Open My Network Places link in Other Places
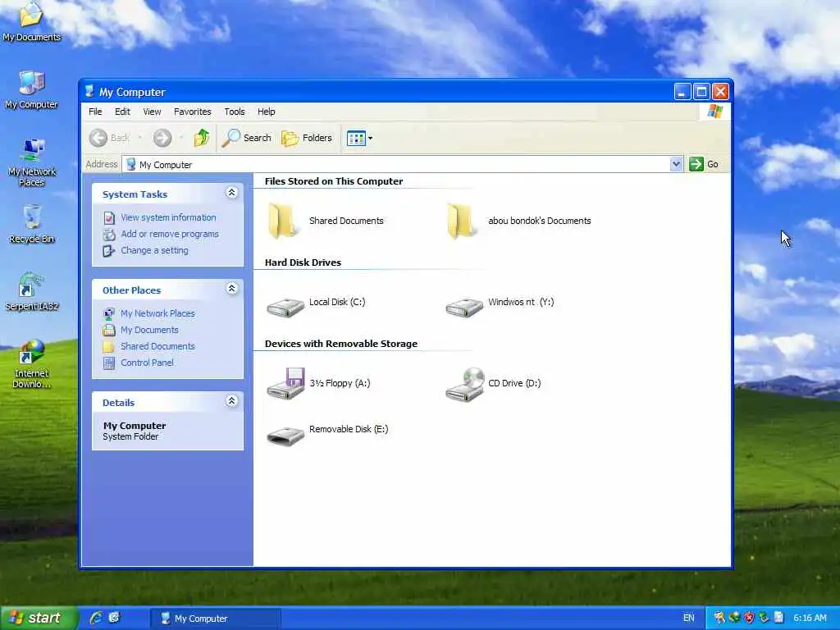 (157, 313)
